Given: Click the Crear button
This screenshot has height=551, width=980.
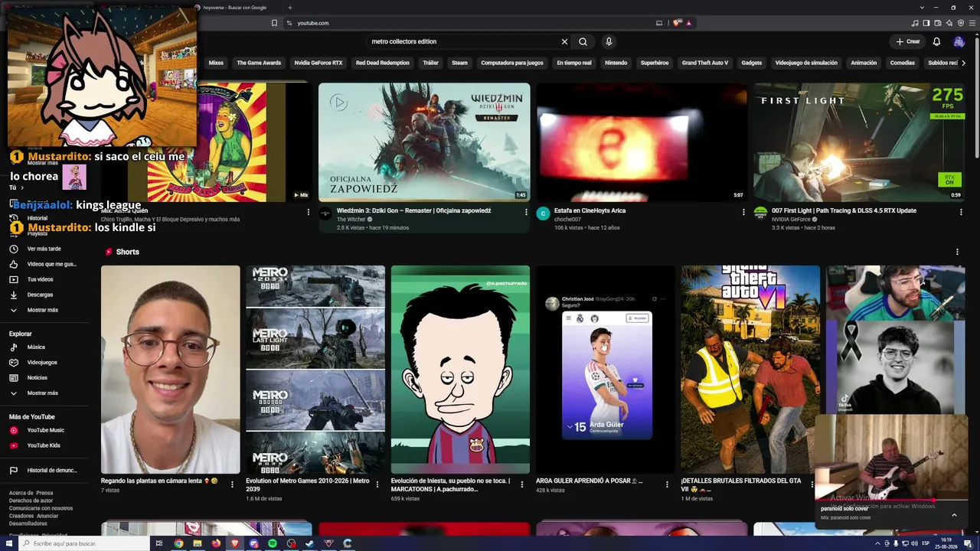Looking at the screenshot, I should point(908,41).
